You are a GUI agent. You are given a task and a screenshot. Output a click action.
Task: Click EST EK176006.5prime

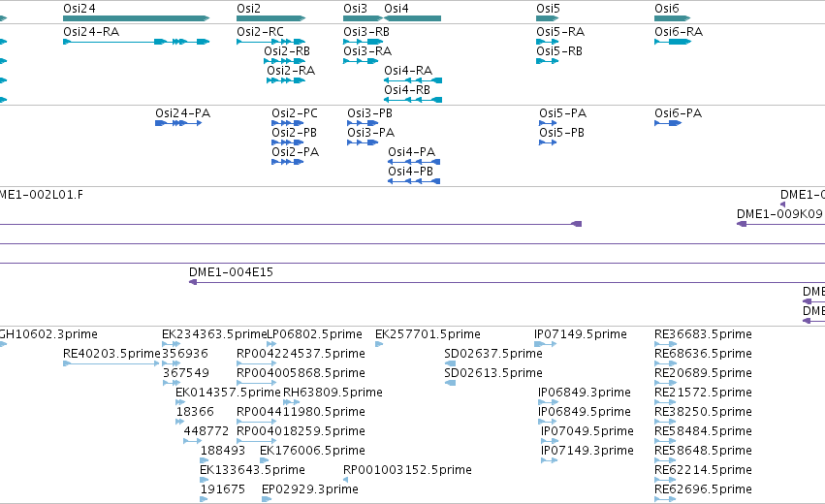312,451
